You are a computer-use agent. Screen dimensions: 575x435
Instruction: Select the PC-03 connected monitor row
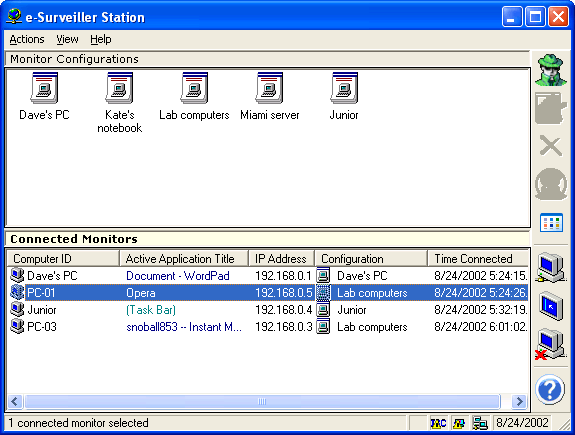(x=268, y=327)
